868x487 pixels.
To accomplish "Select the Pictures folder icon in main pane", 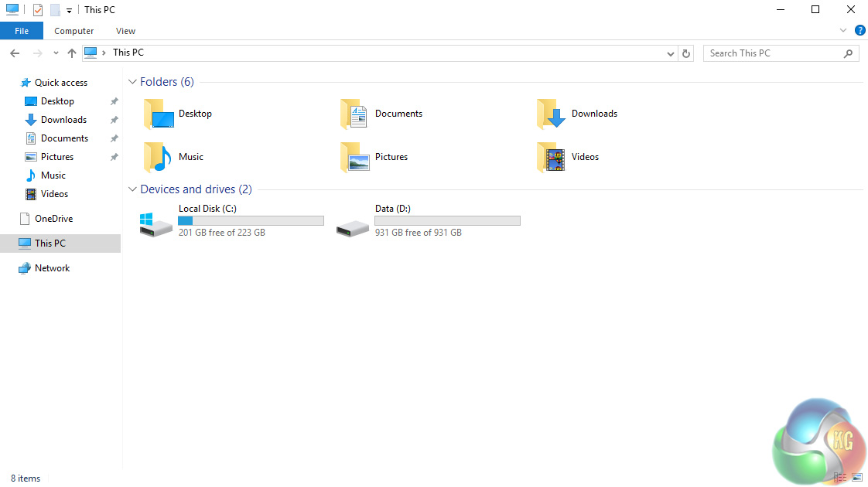I will pyautogui.click(x=355, y=157).
